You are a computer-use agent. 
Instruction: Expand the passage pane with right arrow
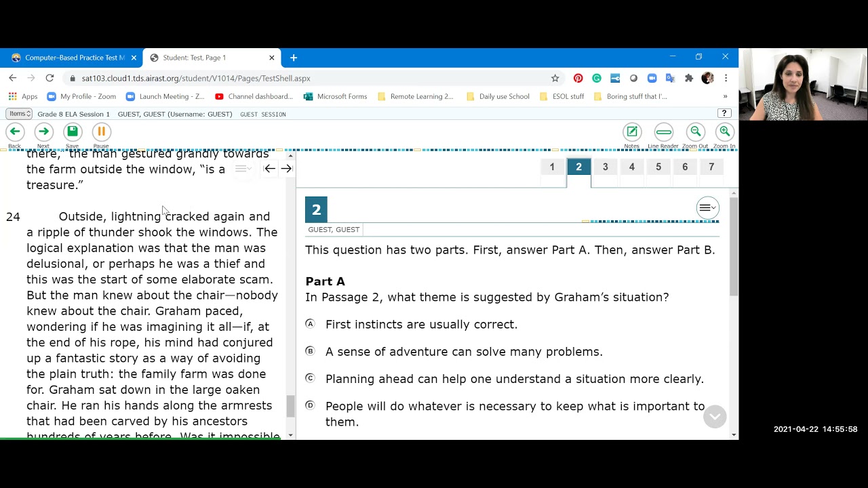(x=286, y=169)
